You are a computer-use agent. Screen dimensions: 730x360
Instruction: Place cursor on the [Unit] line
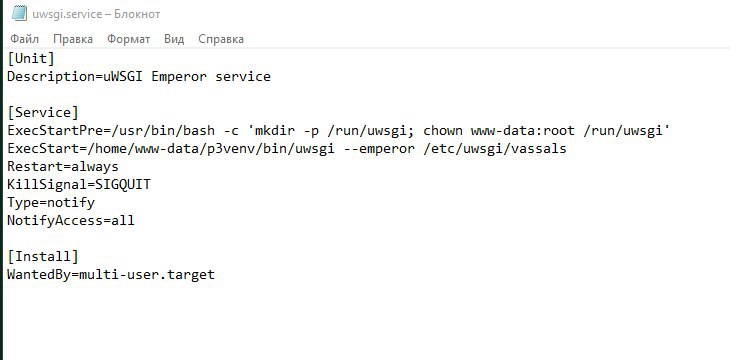[x=31, y=59]
